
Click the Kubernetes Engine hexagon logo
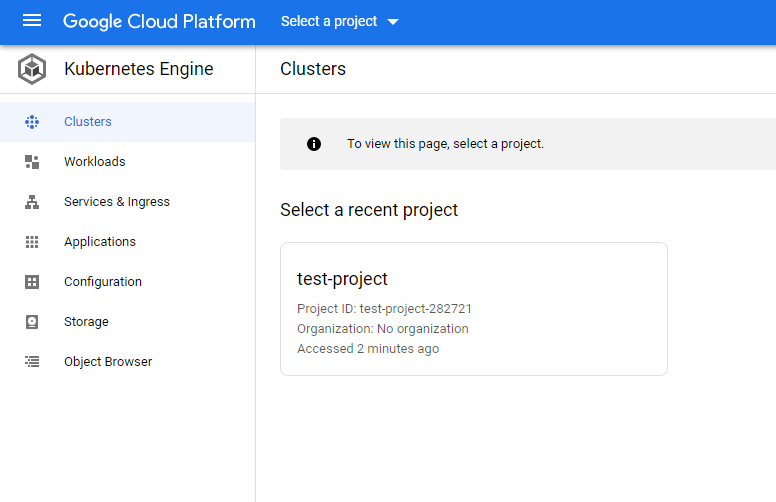pyautogui.click(x=32, y=69)
